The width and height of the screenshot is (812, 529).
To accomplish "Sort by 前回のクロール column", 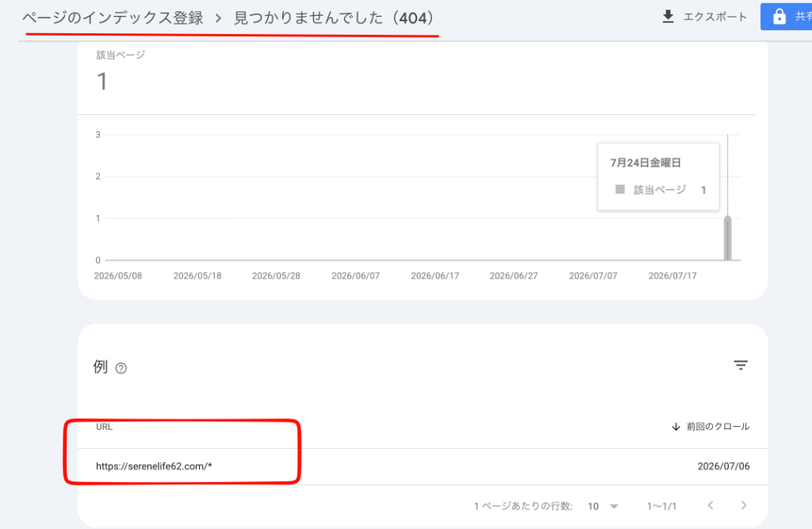I will 718,427.
